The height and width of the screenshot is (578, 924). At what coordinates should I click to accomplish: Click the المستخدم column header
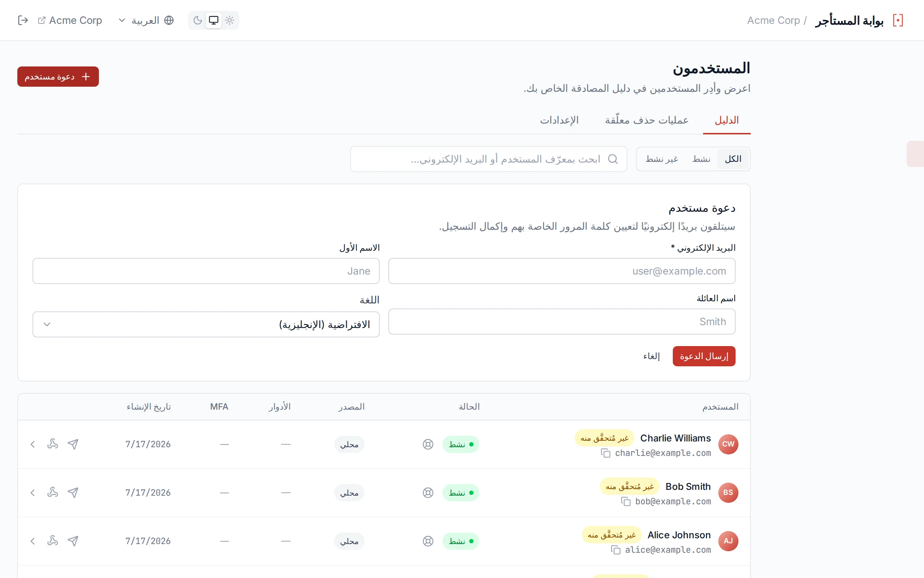pos(720,407)
